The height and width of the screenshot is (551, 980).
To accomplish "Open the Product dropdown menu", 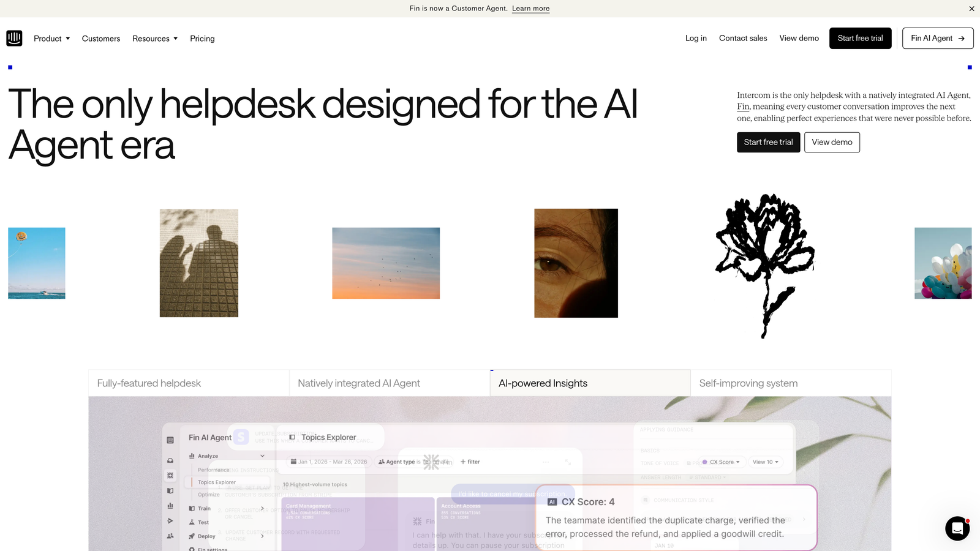I will pyautogui.click(x=51, y=38).
